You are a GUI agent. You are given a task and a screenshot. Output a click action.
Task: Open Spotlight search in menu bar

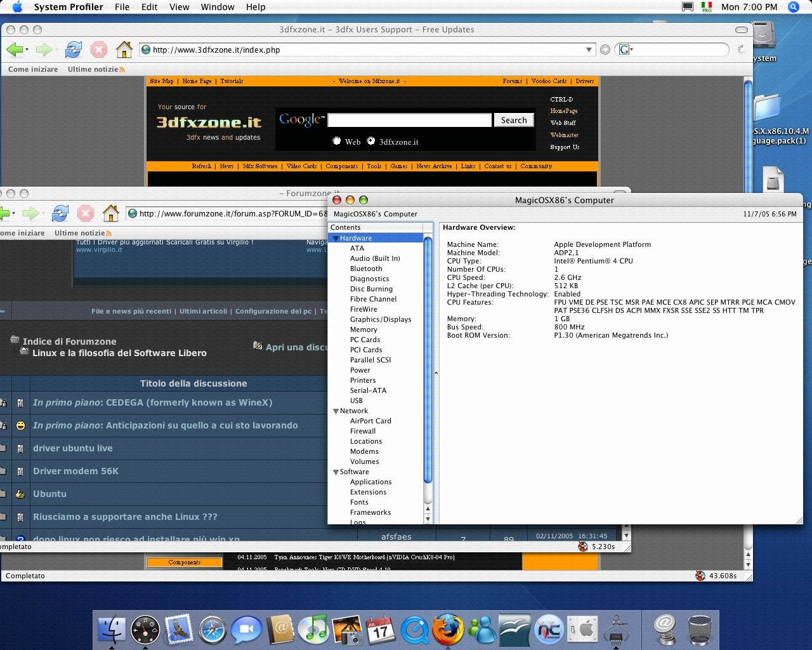(793, 7)
